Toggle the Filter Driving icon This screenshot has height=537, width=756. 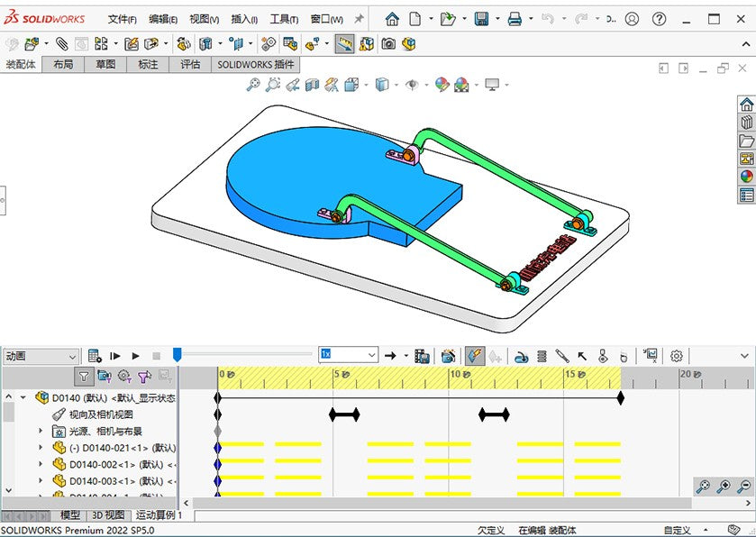pyautogui.click(x=125, y=376)
